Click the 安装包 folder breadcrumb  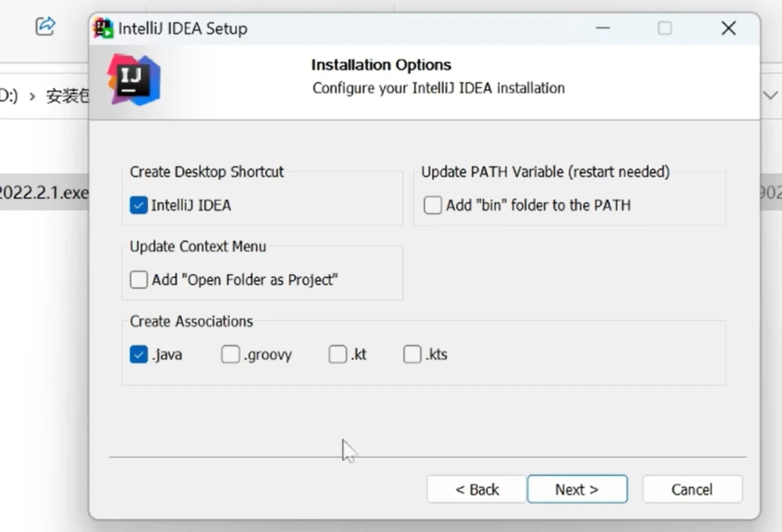click(x=67, y=96)
